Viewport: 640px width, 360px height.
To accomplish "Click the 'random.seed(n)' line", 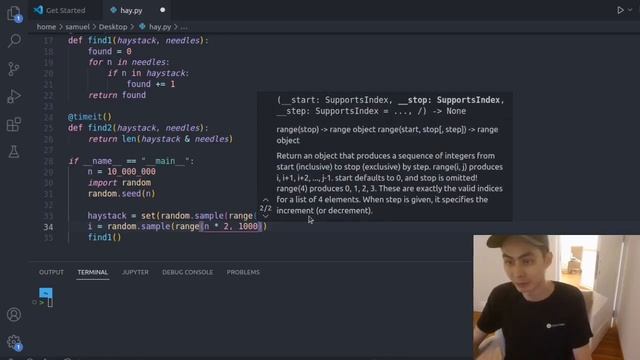I will (x=121, y=194).
